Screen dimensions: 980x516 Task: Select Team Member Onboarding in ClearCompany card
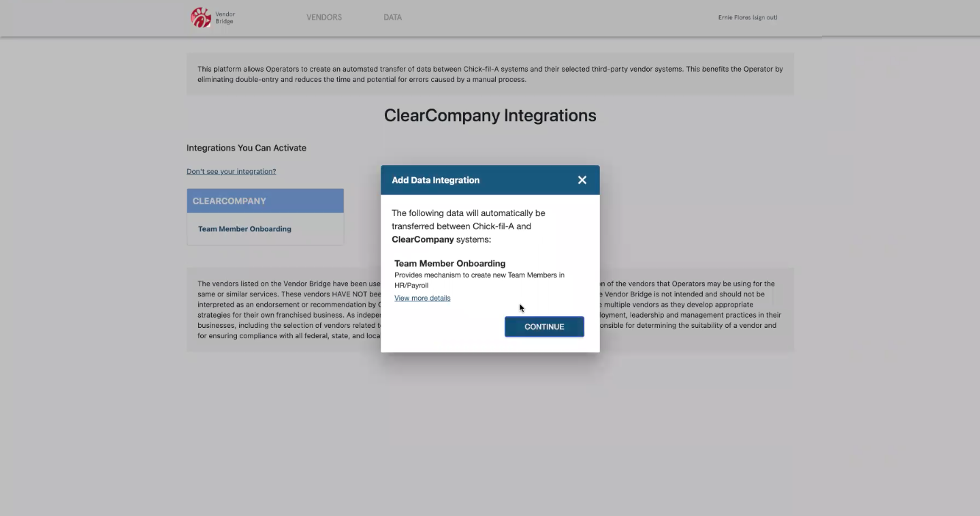[x=244, y=229]
